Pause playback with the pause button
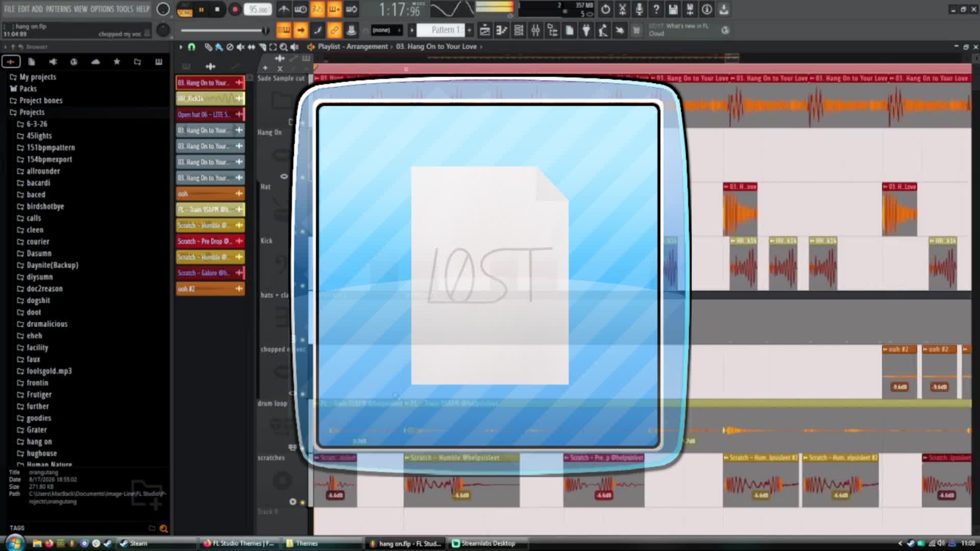Image resolution: width=980 pixels, height=551 pixels. pyautogui.click(x=201, y=9)
